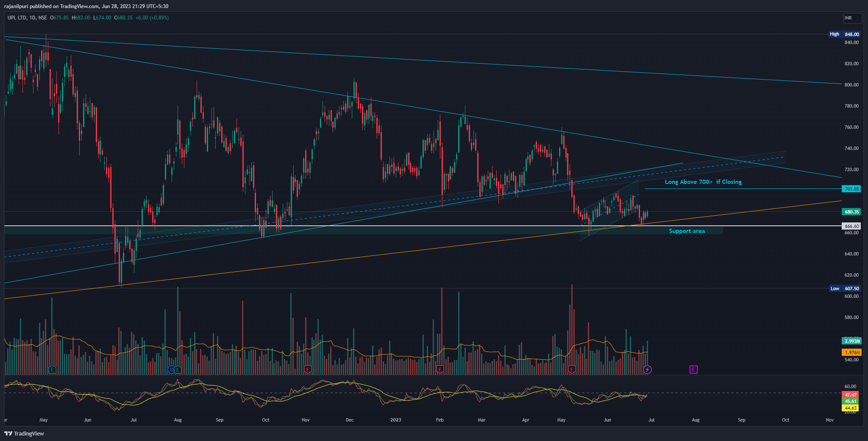Select the 701.85 horizontal line price tag
Image resolution: width=868 pixels, height=441 pixels.
(851, 189)
